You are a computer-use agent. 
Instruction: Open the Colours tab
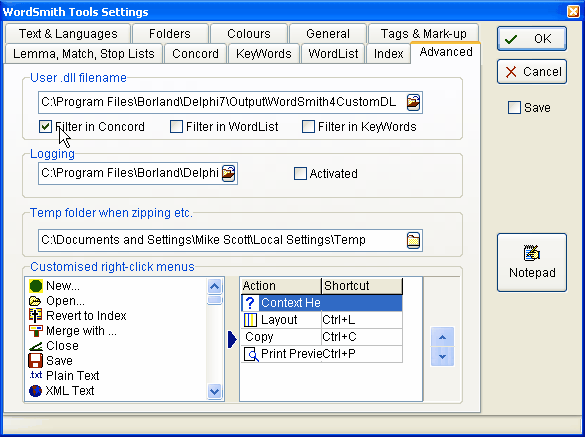249,34
